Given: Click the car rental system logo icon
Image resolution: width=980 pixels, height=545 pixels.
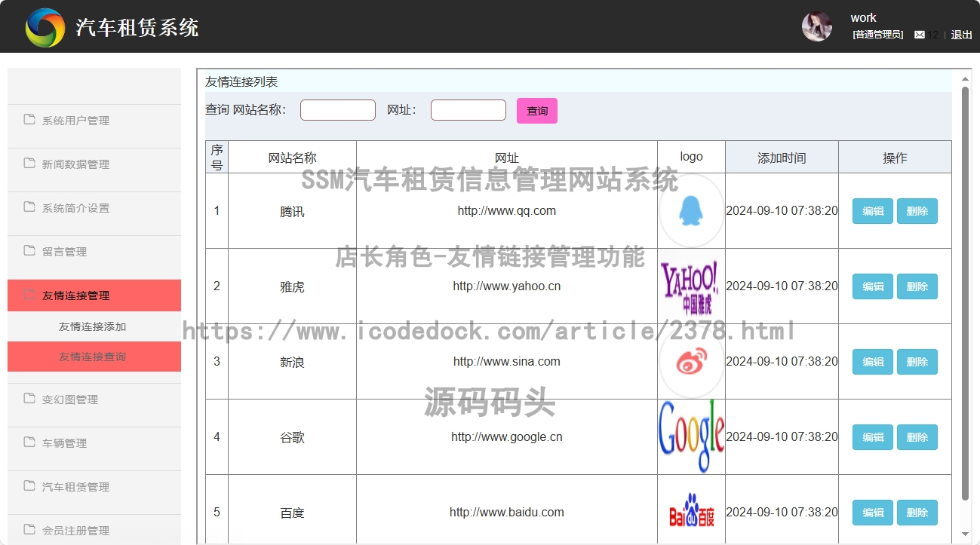Looking at the screenshot, I should coord(45,28).
